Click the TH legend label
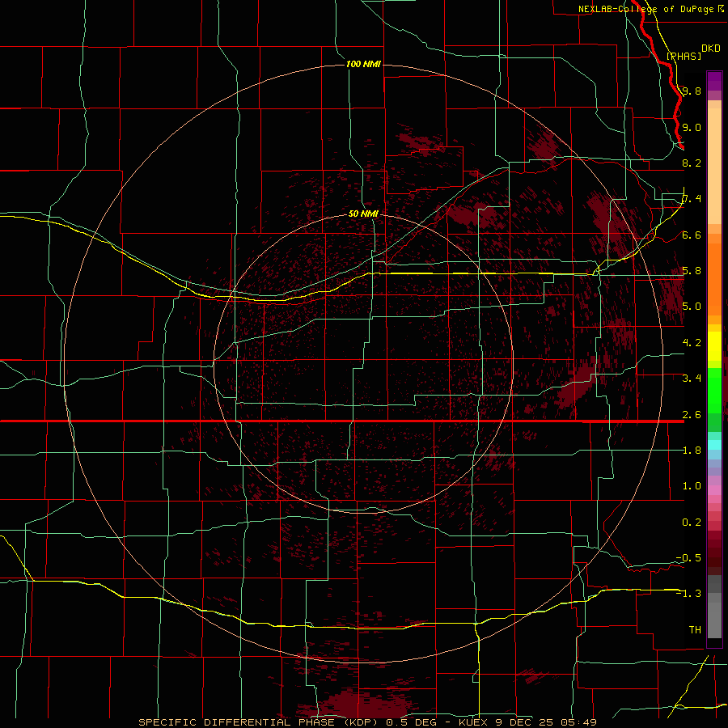The width and height of the screenshot is (728, 728). (695, 630)
